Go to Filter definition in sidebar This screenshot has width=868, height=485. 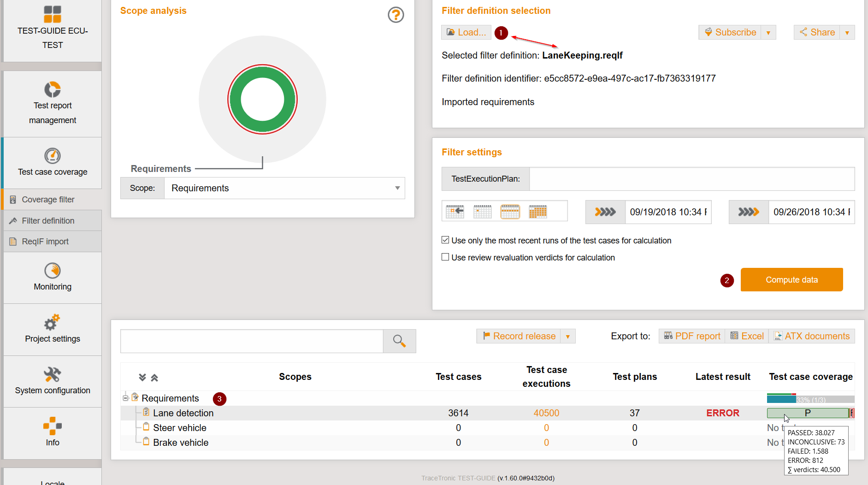(x=48, y=221)
